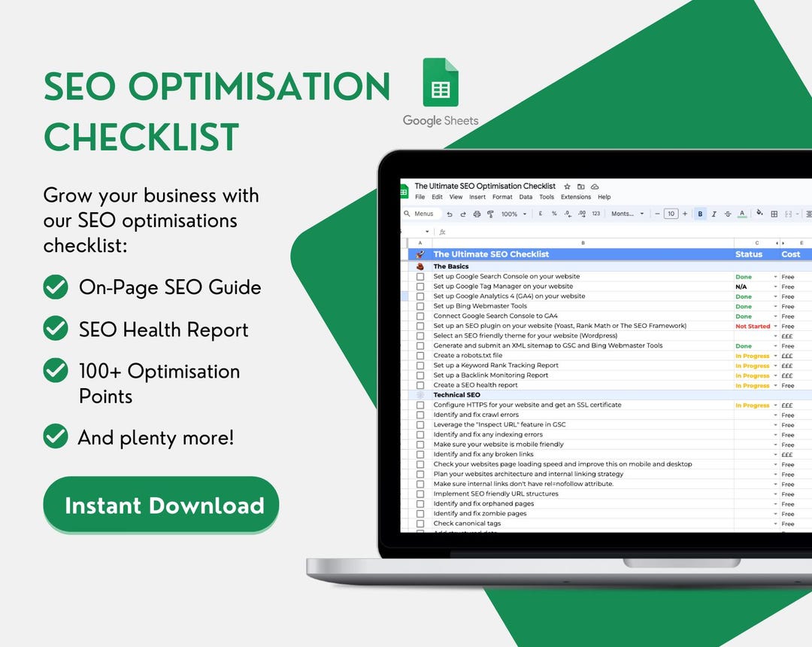Star the spreadsheet as a favorite
Screen dimensions: 812x647
pos(567,187)
